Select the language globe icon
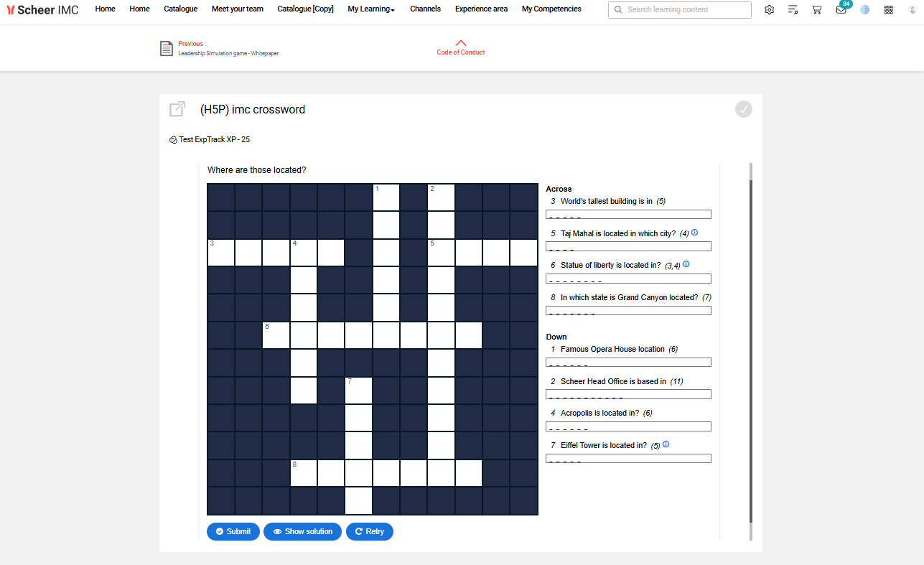Screen dimensions: 924x565 (864, 9)
